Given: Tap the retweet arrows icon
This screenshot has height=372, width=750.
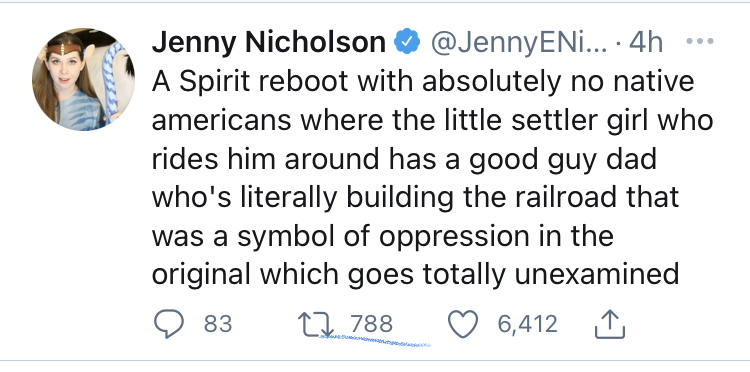Looking at the screenshot, I should click(x=316, y=324).
